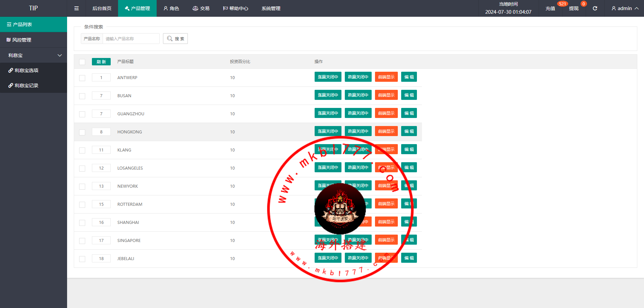The image size is (644, 308).
Task: Check the ANTWERP row checkbox
Action: pyautogui.click(x=82, y=78)
